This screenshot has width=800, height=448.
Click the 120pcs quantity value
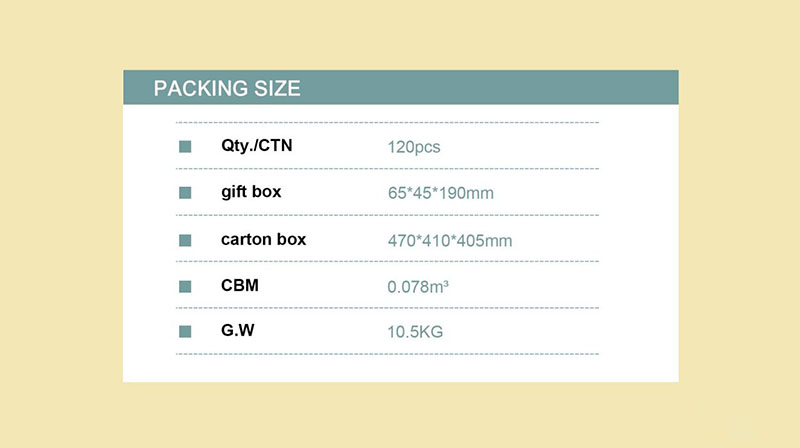click(414, 147)
